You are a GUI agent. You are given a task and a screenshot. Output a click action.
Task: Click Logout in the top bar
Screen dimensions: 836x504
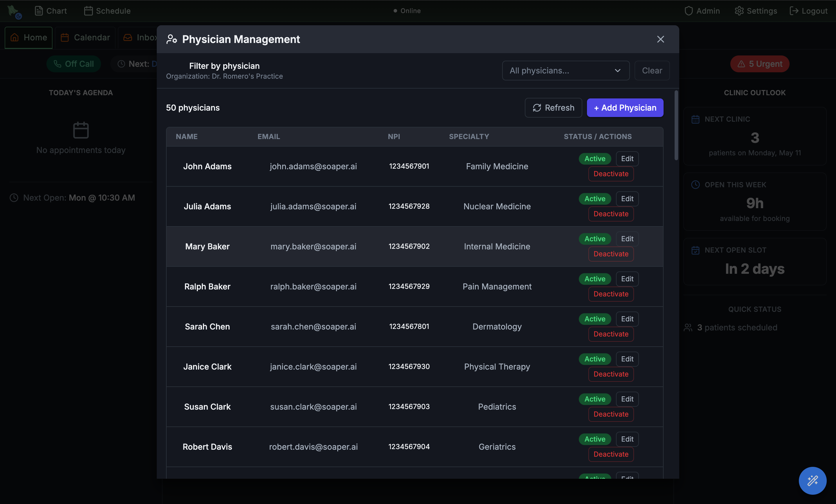[808, 11]
